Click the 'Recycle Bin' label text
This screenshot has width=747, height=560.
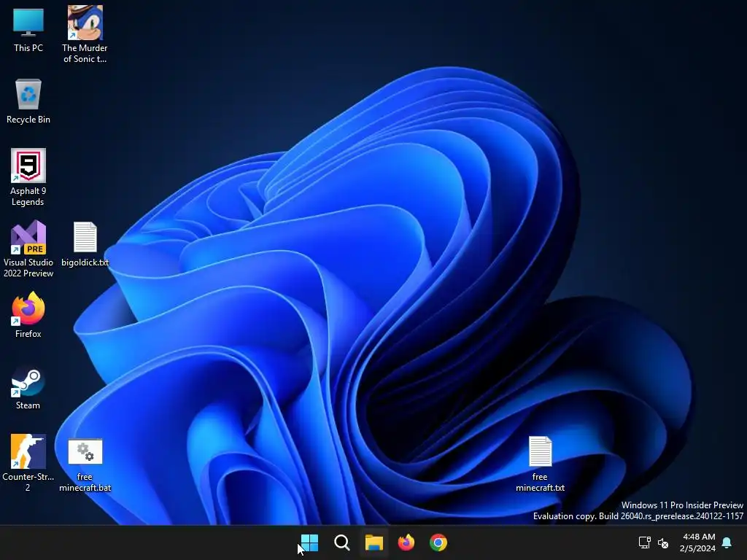coord(28,120)
